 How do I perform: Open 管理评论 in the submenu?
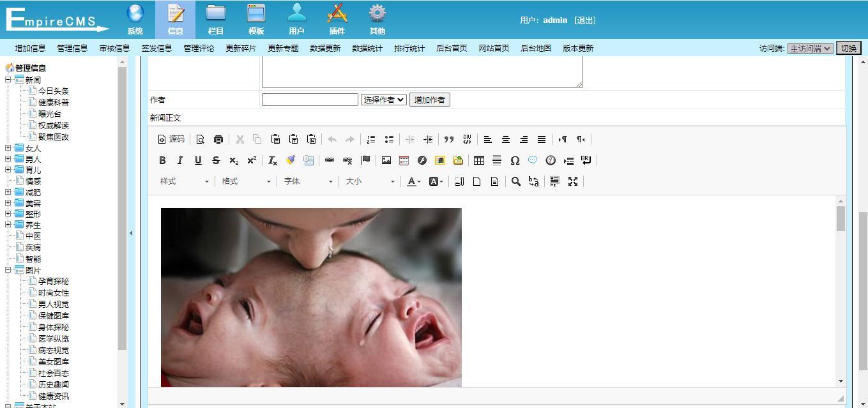click(x=199, y=49)
